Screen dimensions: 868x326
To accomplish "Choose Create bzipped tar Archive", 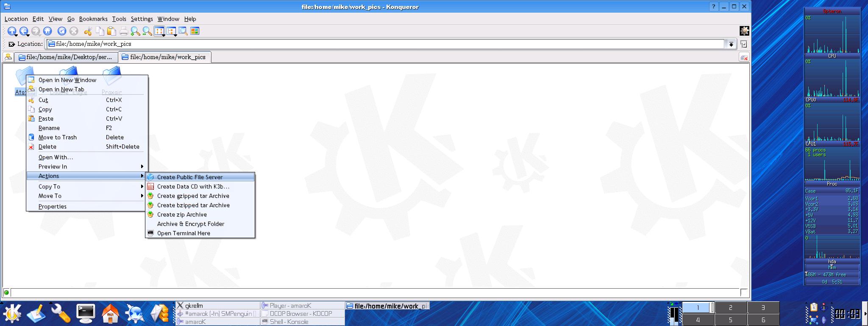I will (200, 205).
